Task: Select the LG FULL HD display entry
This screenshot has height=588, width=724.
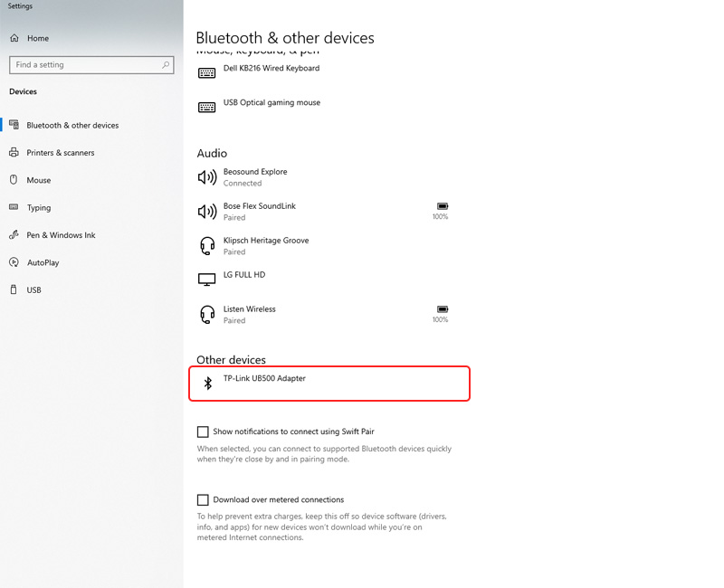Action: pos(244,275)
